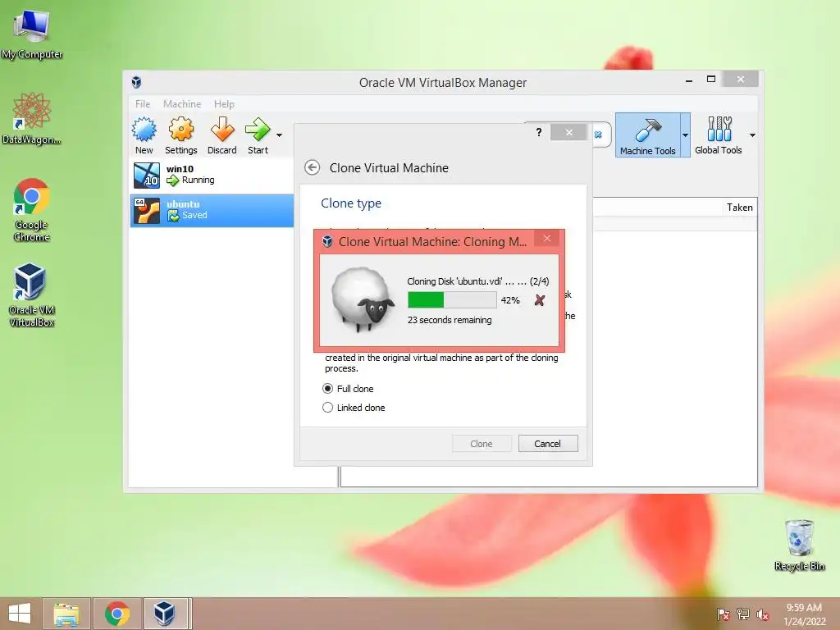Close the Clone Virtual Machine wizard
This screenshot has height=630, width=840.
(569, 132)
